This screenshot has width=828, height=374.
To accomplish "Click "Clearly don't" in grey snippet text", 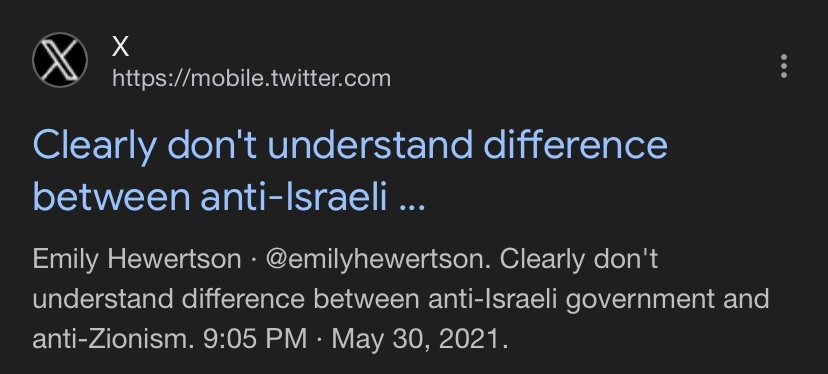I will point(578,260).
